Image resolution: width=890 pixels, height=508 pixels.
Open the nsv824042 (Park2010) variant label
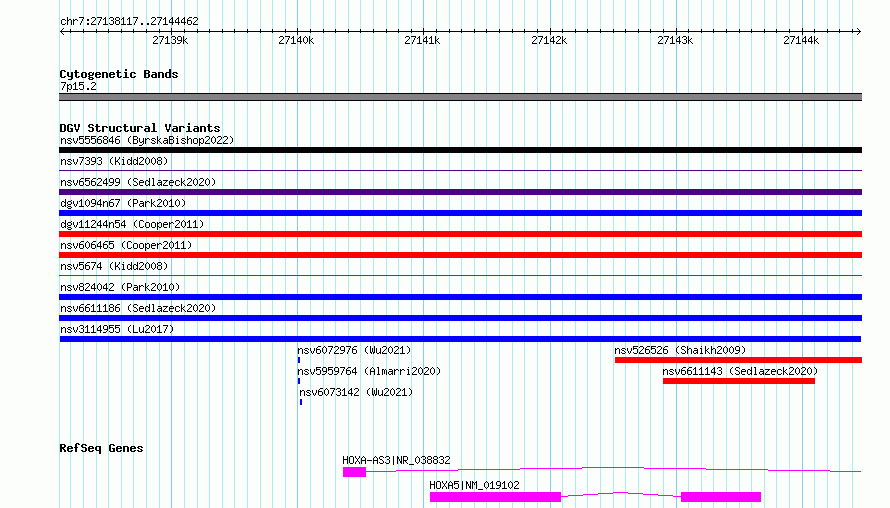(120, 287)
